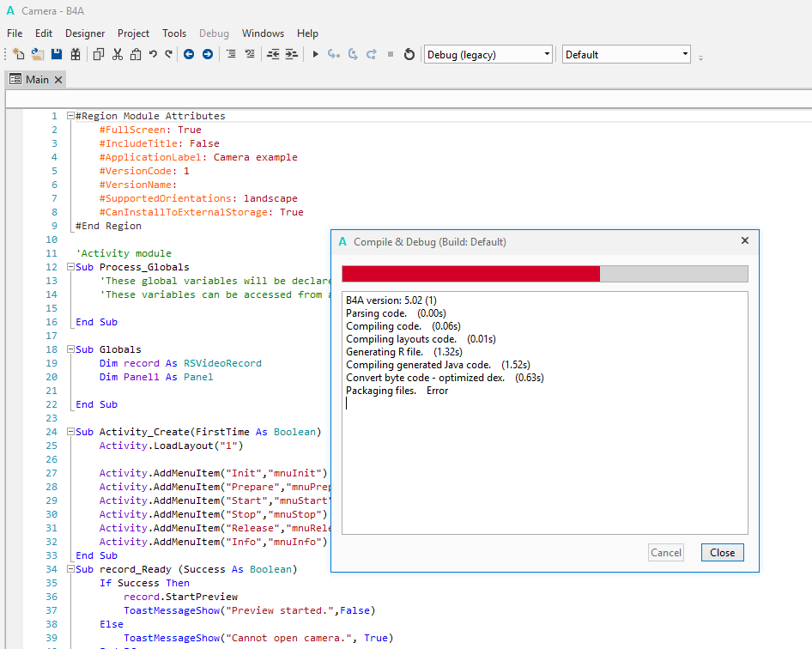This screenshot has width=812, height=649.
Task: Click the Undo arrow icon
Action: 153,54
